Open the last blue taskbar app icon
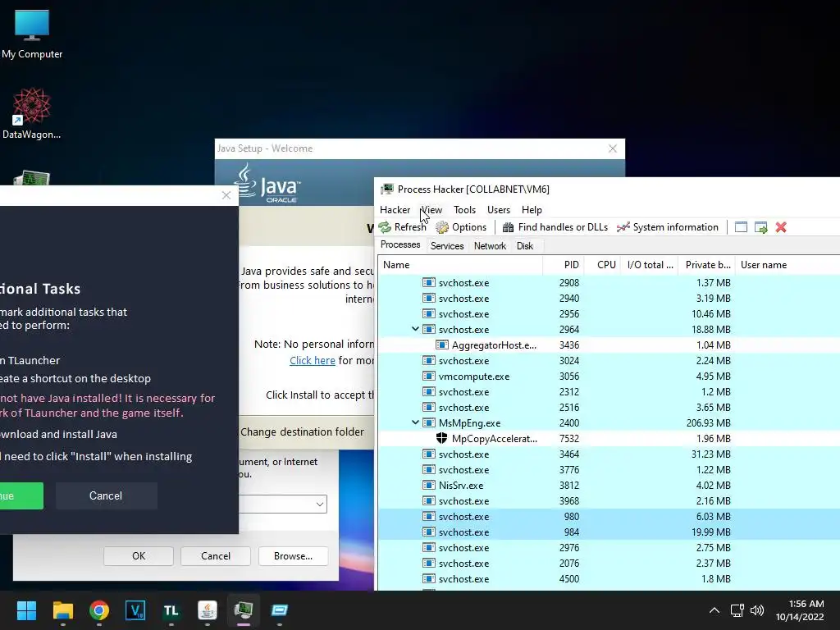 (x=279, y=610)
